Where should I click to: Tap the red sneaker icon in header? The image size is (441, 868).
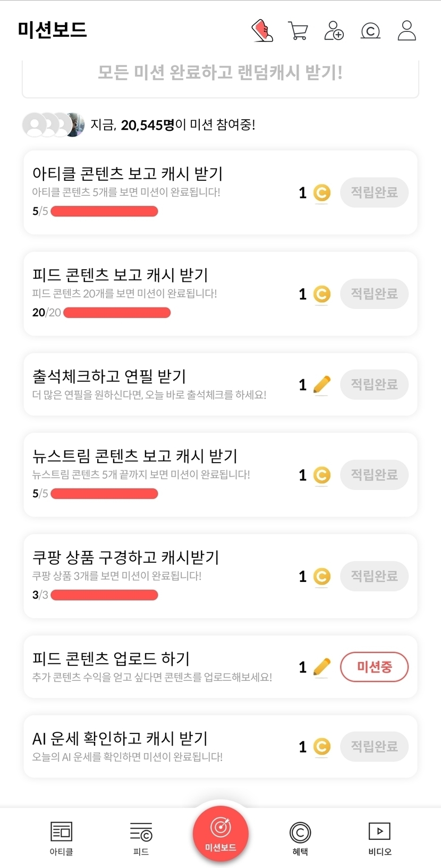tap(262, 31)
